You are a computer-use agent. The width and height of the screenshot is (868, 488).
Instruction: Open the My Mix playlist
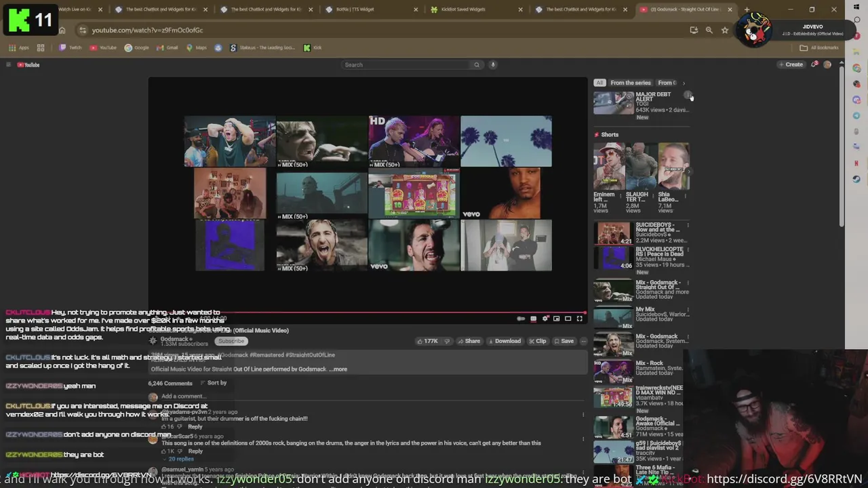614,318
